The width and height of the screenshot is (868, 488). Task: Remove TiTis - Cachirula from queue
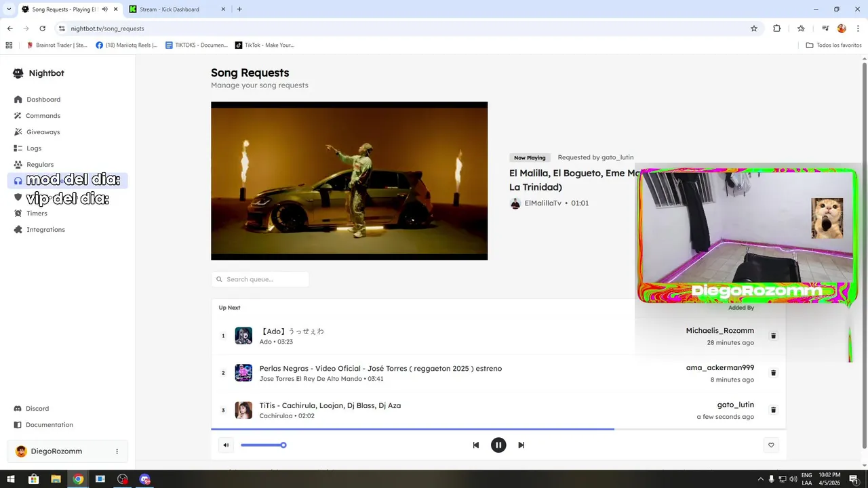click(x=773, y=410)
